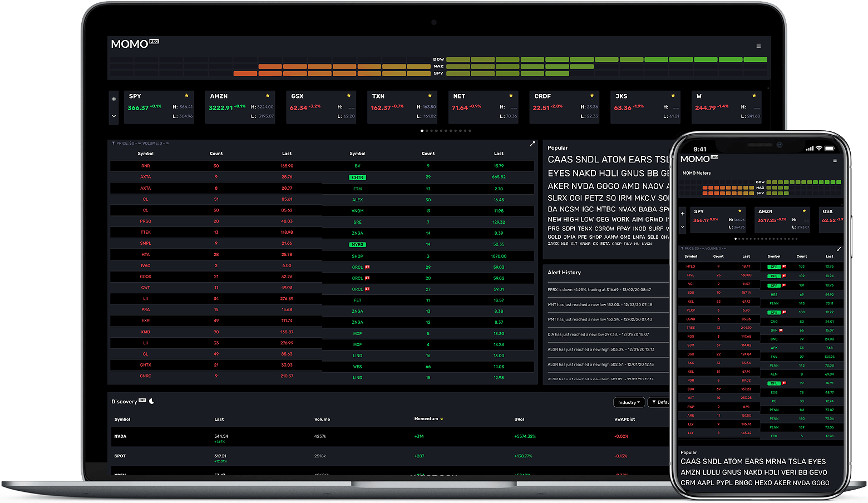Click the MOMO PRO logo in the header

click(134, 44)
